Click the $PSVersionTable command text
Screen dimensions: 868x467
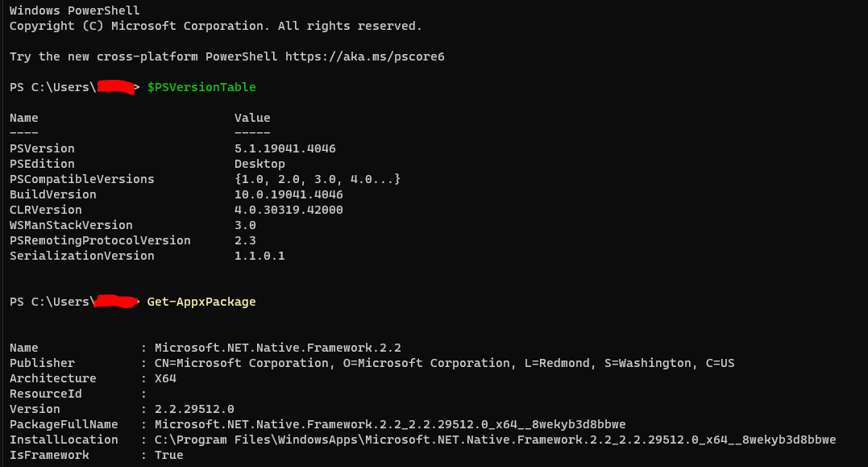[x=200, y=86]
